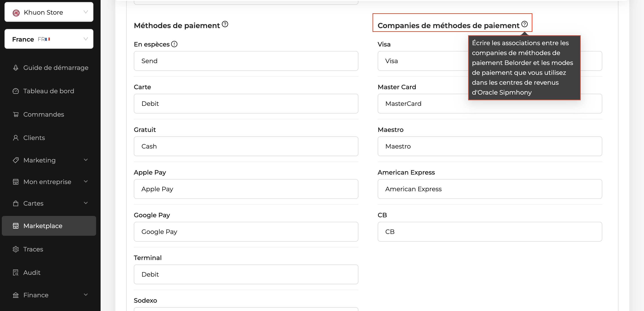This screenshot has height=311, width=644.
Task: Click the Terminal input containing Debit
Action: click(x=246, y=274)
